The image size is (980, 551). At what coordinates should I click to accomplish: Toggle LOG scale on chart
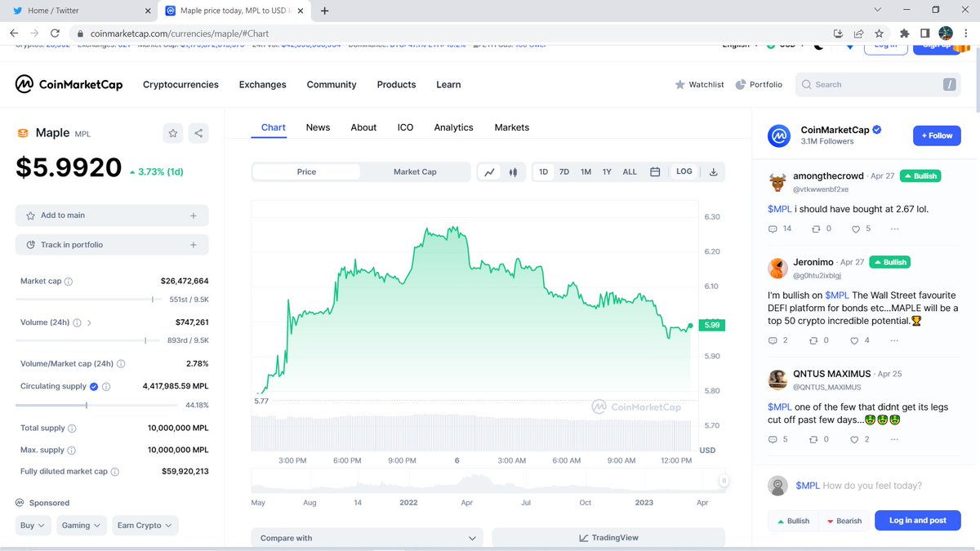pos(684,171)
